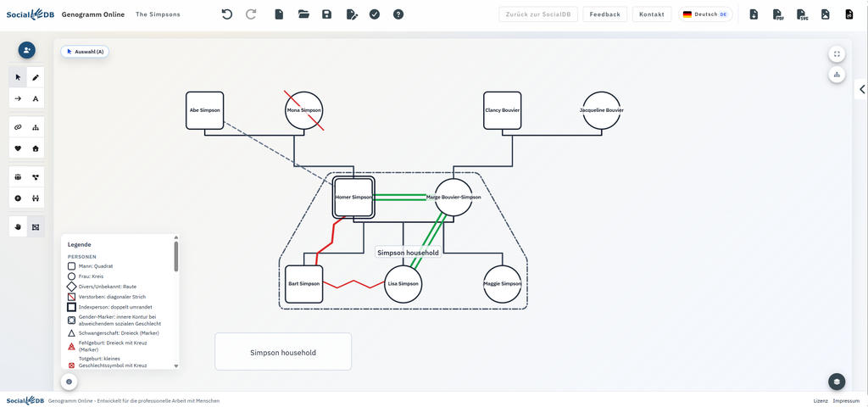Click the rightmost black file export icon
Screen dimensions: 868x407
849,14
